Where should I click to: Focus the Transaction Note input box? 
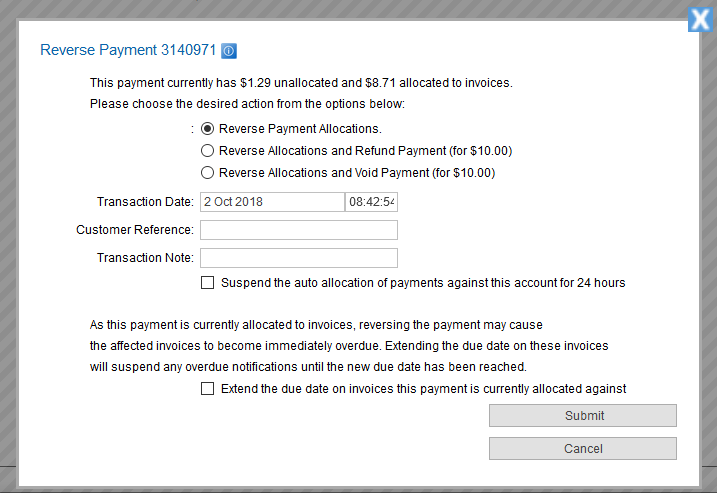tap(298, 258)
